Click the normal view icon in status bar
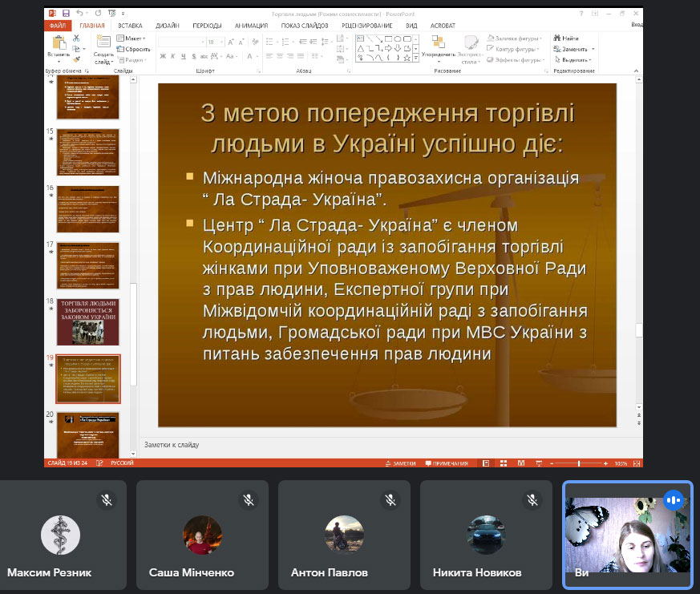 click(486, 463)
